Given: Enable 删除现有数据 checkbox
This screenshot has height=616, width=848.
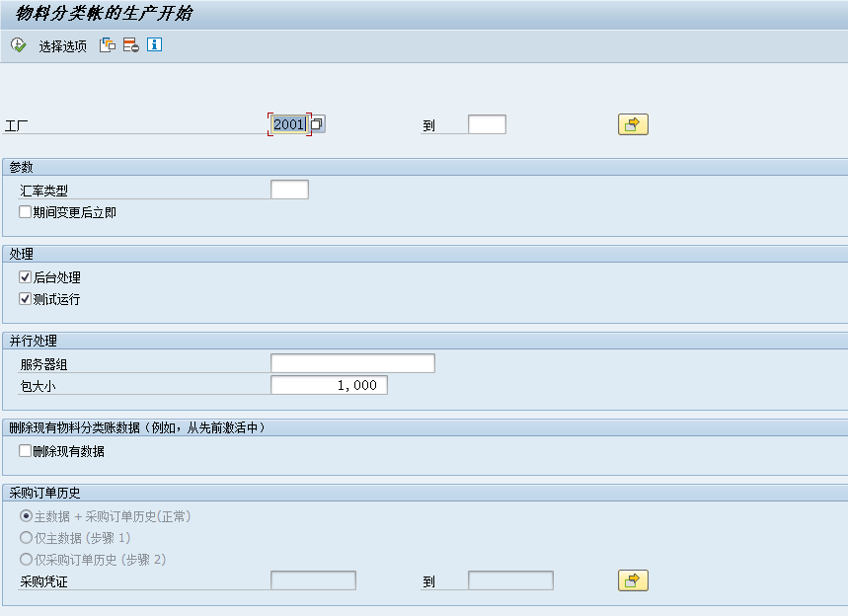Looking at the screenshot, I should point(25,450).
